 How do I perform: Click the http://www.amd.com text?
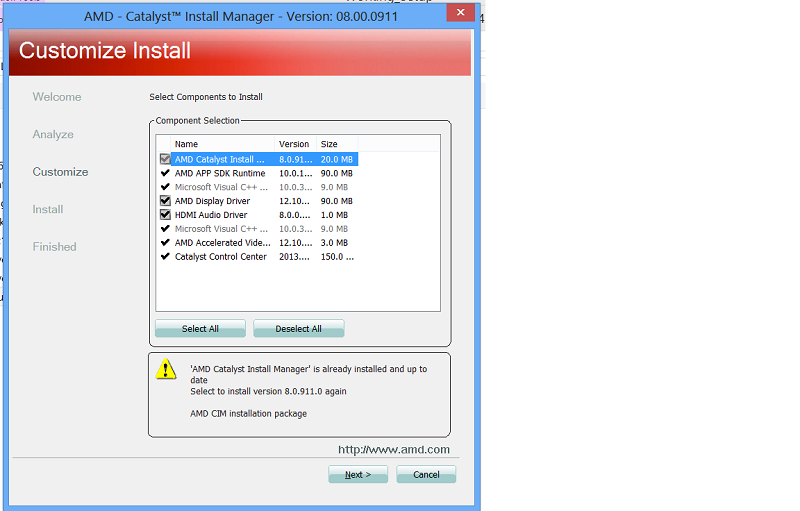(x=394, y=449)
